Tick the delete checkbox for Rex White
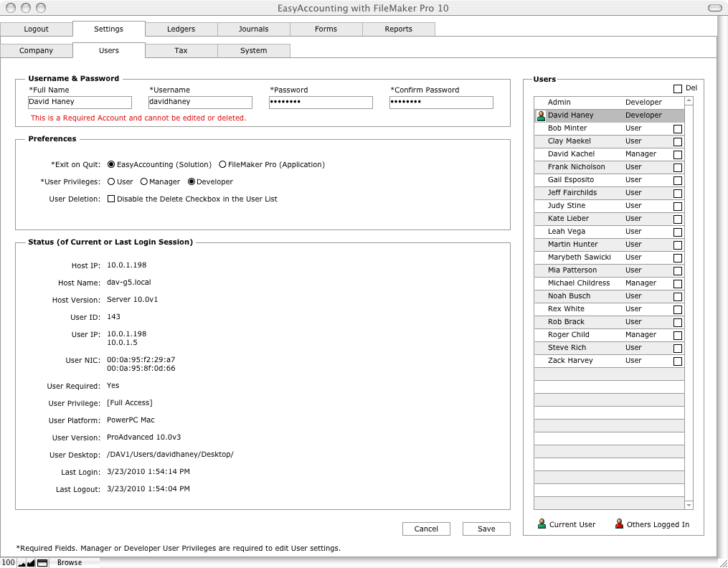728x568 pixels. click(x=677, y=310)
